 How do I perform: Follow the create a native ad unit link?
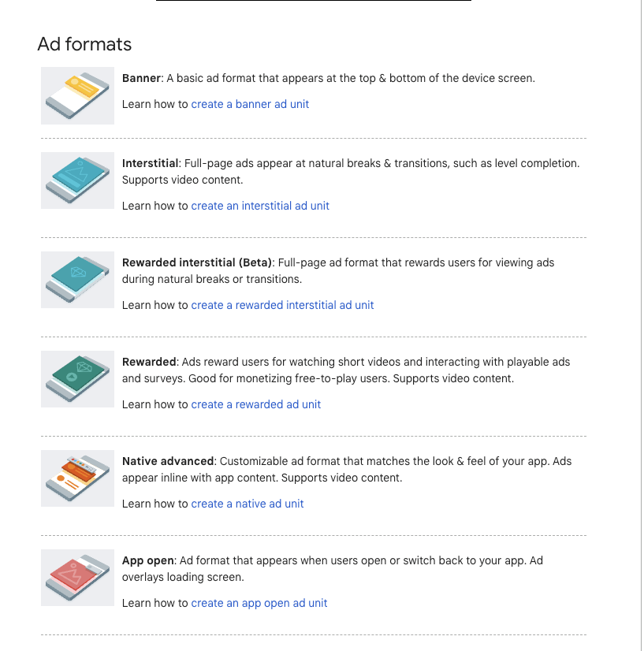(248, 504)
